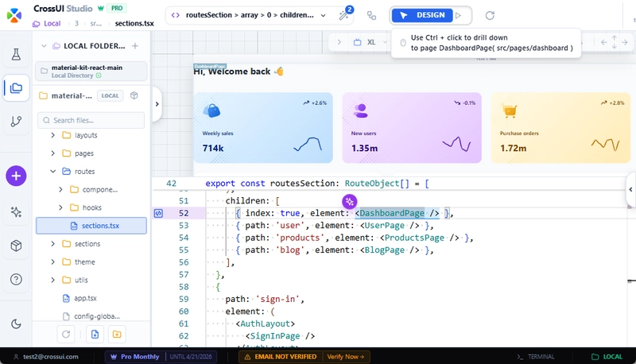The image size is (636, 364).
Task: Expand the pages folder
Action: click(x=52, y=153)
